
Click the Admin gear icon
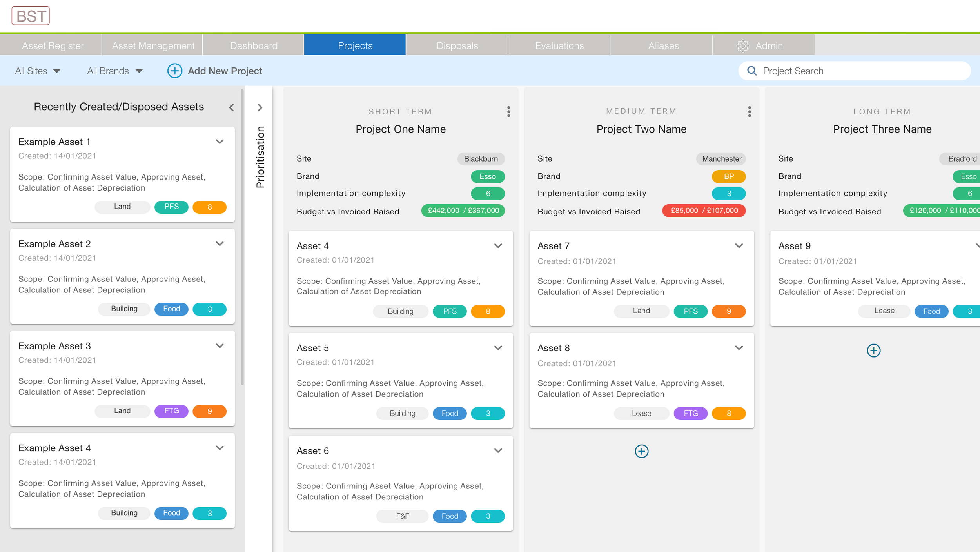(742, 45)
